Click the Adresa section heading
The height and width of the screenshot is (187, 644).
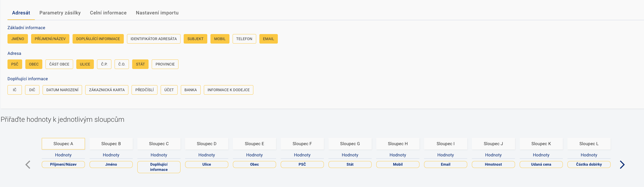pyautogui.click(x=14, y=53)
